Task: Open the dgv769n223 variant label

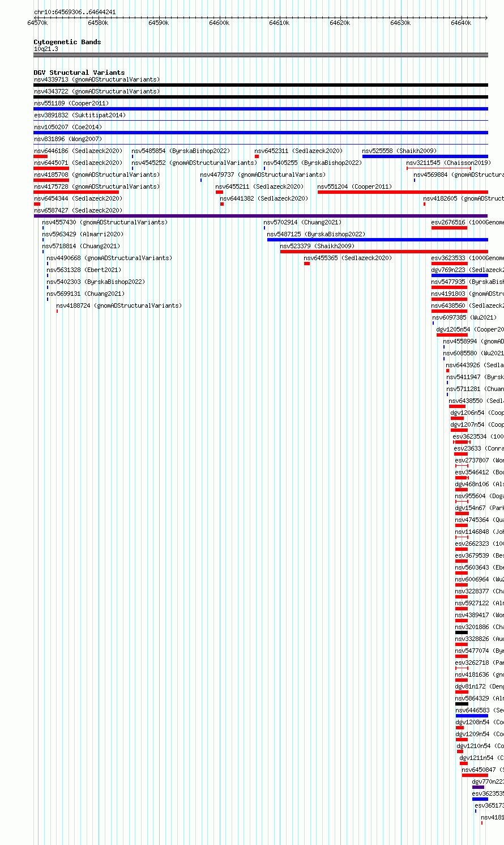Action: coord(468,270)
